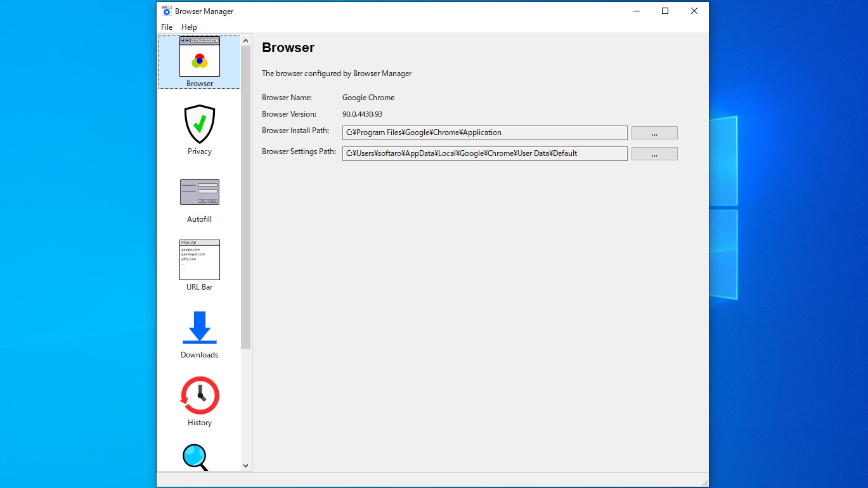Click the Browser Settings Path label
868x488 pixels.
299,151
